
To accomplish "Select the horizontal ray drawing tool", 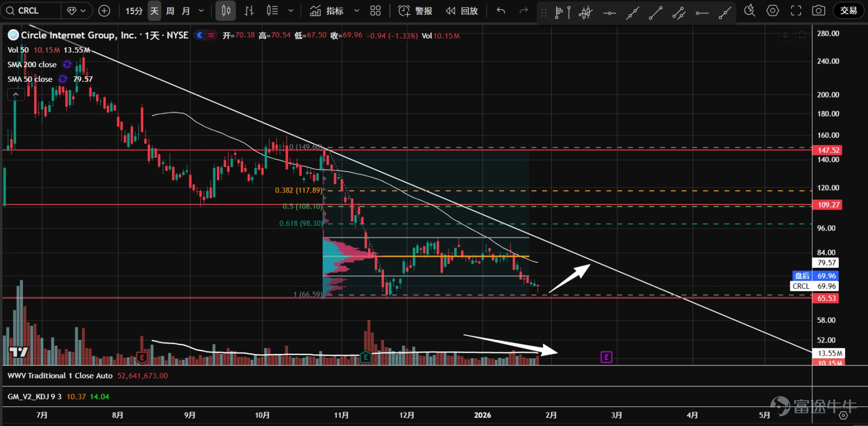I will [702, 12].
